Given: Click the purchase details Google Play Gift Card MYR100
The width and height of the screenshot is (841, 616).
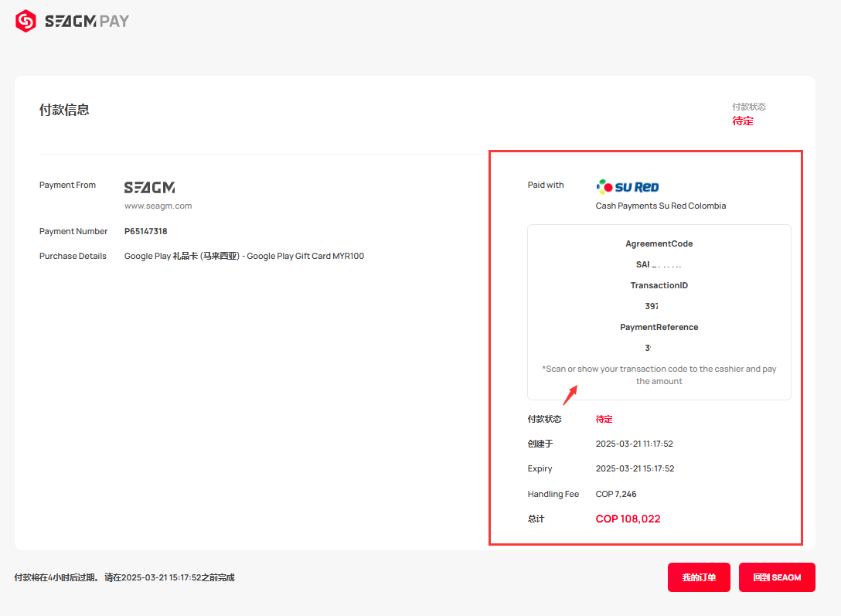Looking at the screenshot, I should click(x=244, y=257).
